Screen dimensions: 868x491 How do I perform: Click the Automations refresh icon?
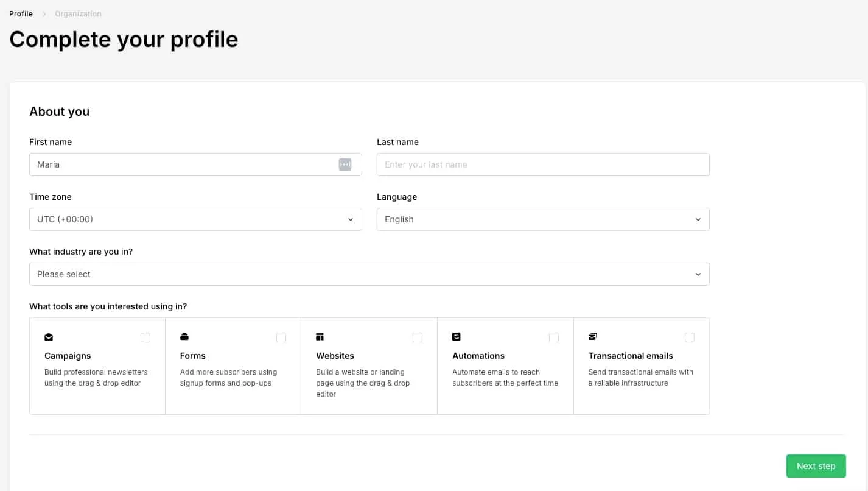[457, 336]
